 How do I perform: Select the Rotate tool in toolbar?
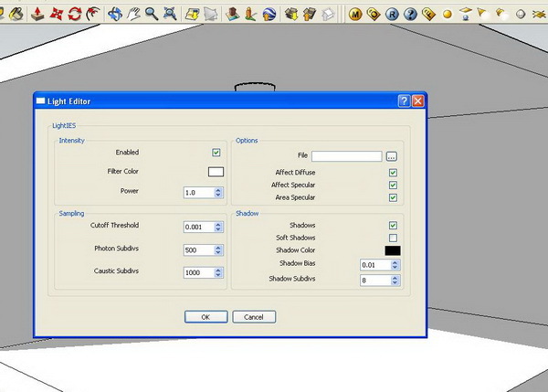coord(74,15)
